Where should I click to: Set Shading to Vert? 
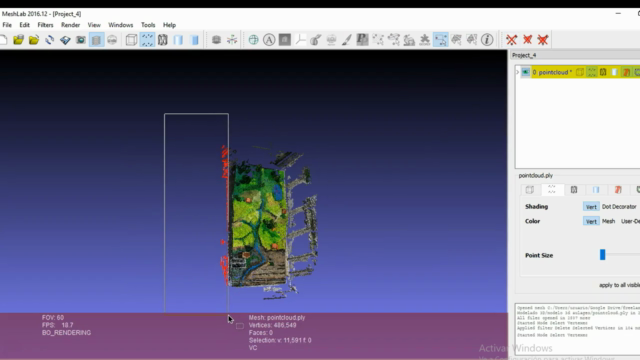coord(591,207)
